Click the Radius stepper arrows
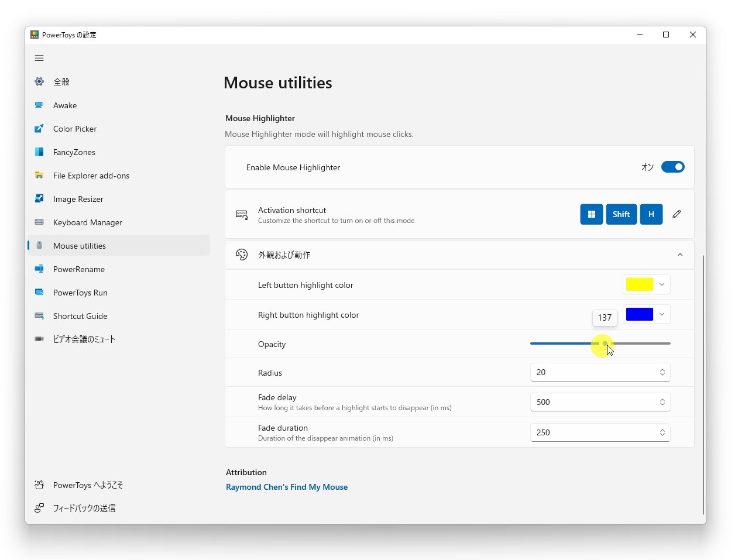Screen dimensions: 738x560 coord(663,372)
